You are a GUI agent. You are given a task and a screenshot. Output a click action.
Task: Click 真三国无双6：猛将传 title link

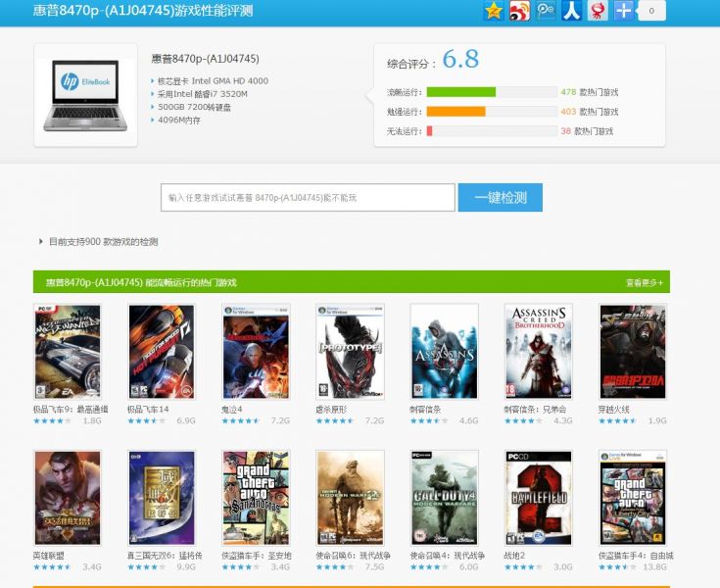point(165,556)
